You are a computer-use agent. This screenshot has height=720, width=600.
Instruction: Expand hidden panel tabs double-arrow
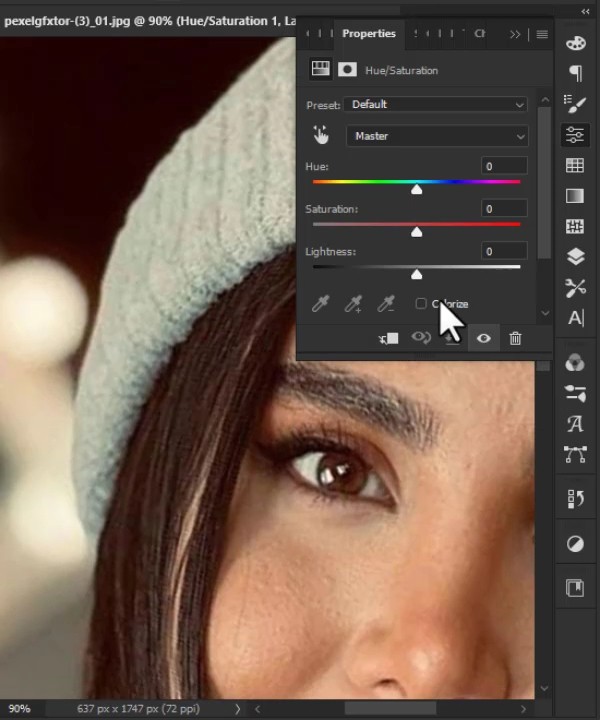pyautogui.click(x=515, y=34)
